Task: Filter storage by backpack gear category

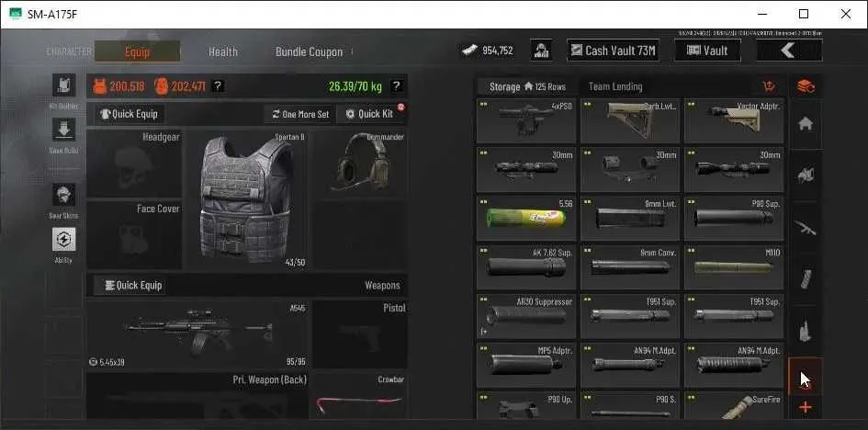Action: click(x=806, y=175)
